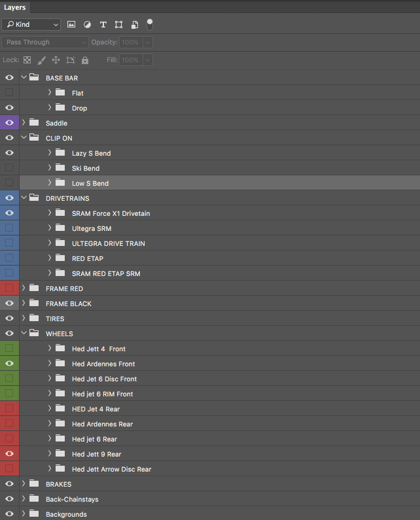Select the Hed jet 6 Rear layer name
420x520 pixels.
click(95, 439)
